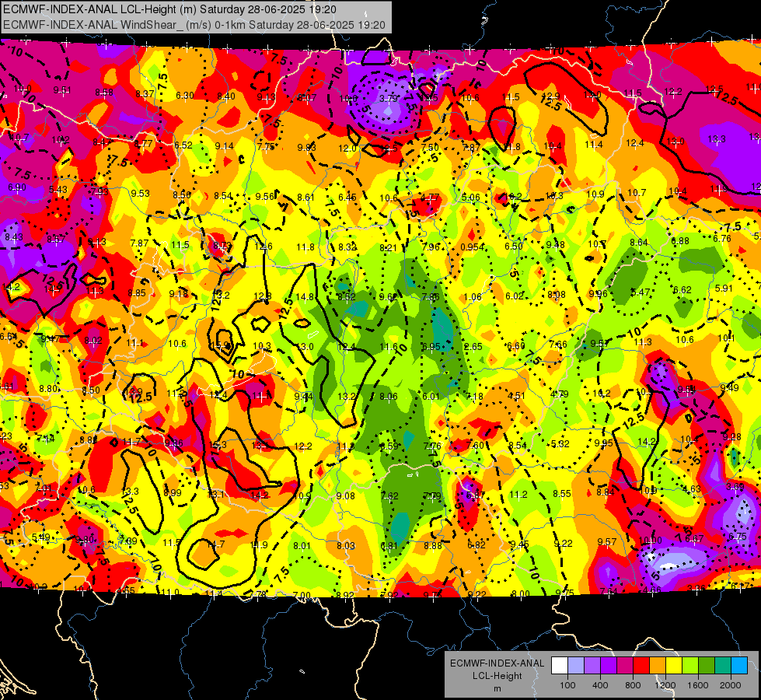Image resolution: width=761 pixels, height=700 pixels.
Task: Click the wind shear value '12.9'
Action: [x=551, y=96]
